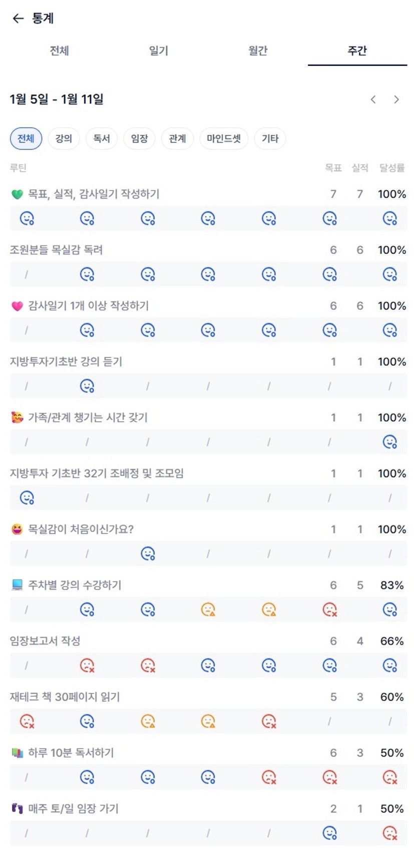The image size is (414, 868).
Task: Switch to the 월간 tab
Action: pyautogui.click(x=258, y=50)
